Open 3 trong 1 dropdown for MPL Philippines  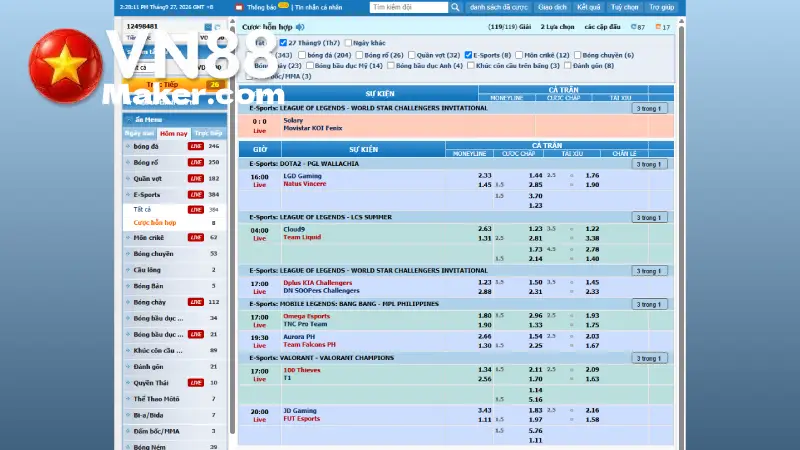coord(649,305)
